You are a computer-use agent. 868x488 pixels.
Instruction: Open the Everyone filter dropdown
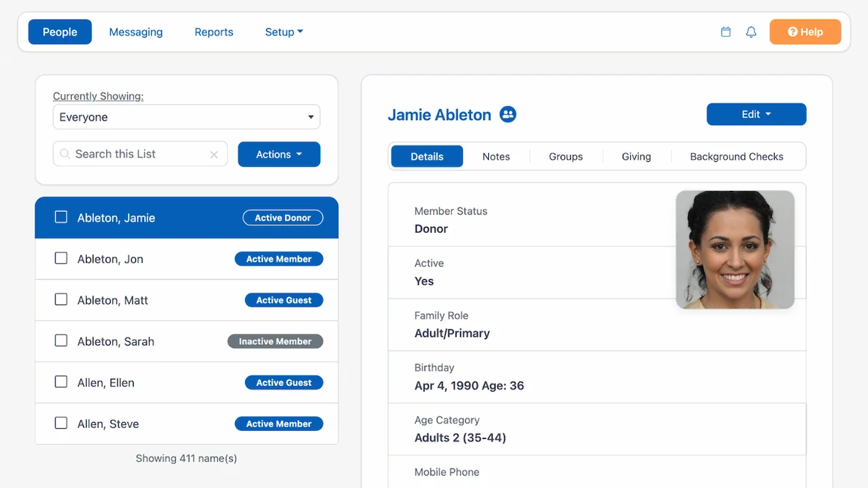(187, 117)
